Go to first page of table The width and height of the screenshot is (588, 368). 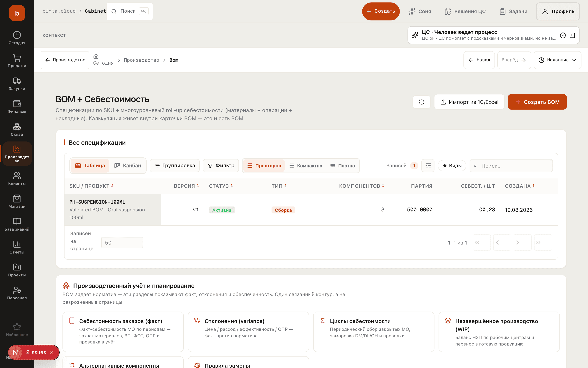tap(482, 242)
